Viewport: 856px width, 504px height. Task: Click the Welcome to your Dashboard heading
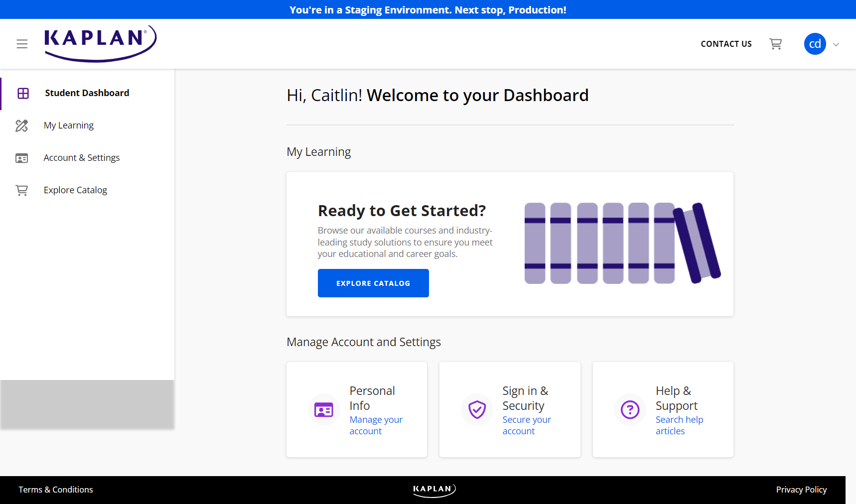477,95
